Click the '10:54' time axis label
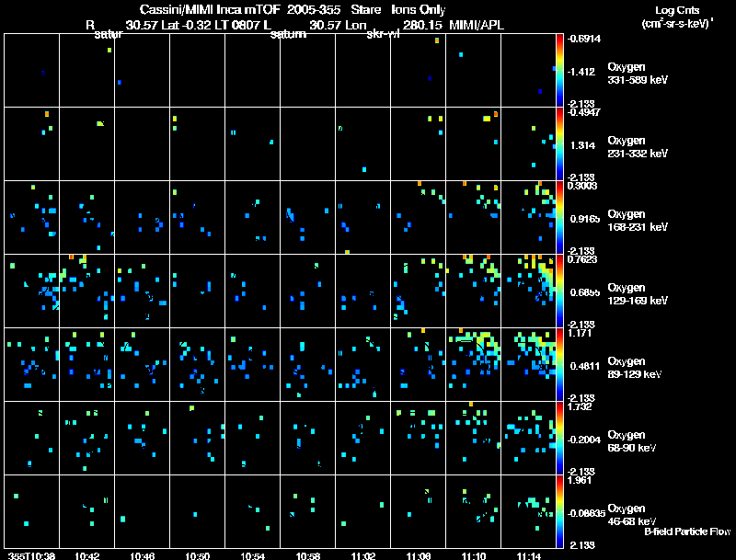Screen dimensions: 736x560 [x=252, y=555]
